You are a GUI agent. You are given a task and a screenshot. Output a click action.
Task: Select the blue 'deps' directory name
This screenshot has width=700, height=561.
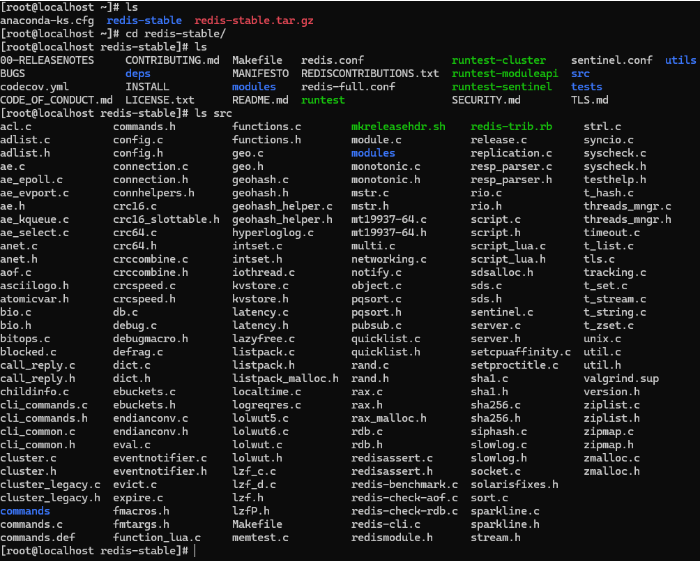pos(138,73)
